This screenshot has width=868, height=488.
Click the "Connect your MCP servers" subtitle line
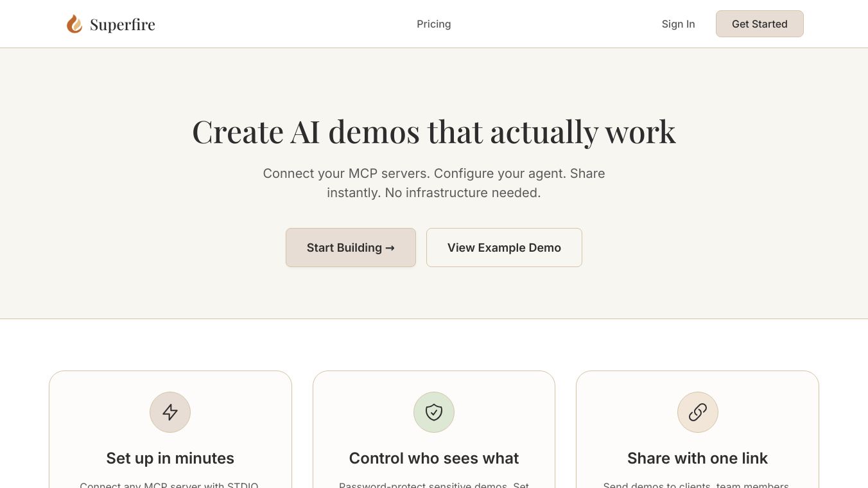[x=434, y=173]
